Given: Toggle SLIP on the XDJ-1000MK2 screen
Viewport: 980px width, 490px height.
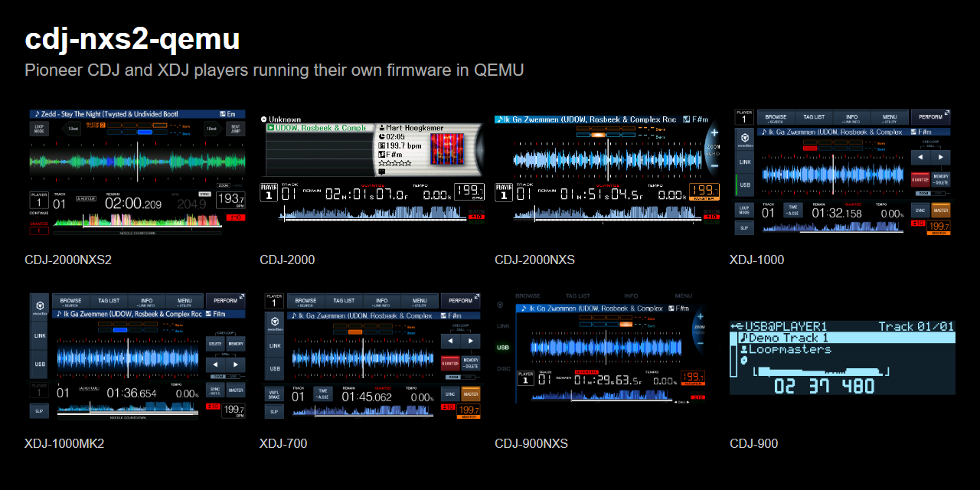Looking at the screenshot, I should point(40,411).
